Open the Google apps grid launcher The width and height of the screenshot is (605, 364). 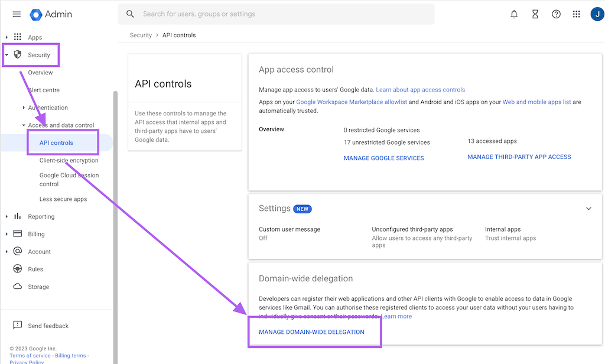[x=577, y=14]
